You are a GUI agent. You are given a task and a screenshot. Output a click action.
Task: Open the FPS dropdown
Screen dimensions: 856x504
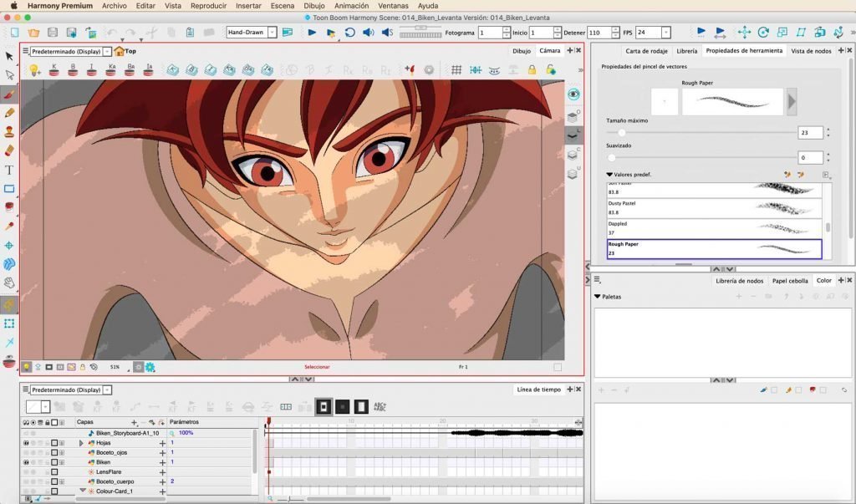(666, 33)
